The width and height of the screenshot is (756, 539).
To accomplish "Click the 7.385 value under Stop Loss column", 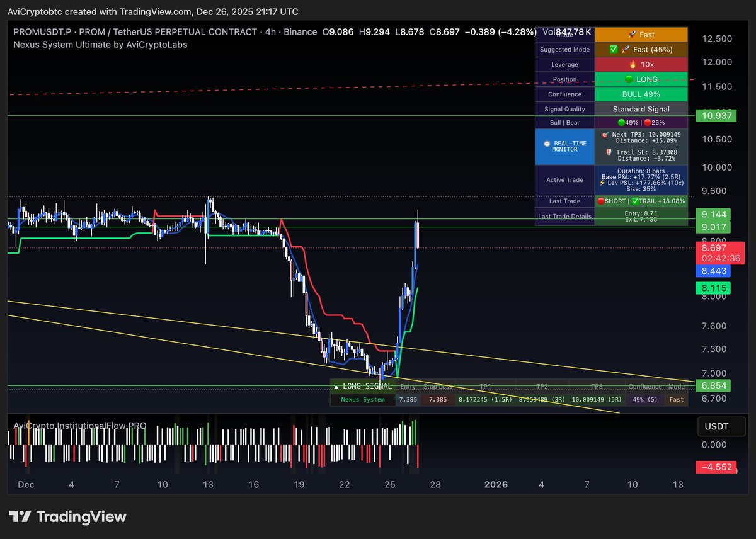I will pyautogui.click(x=438, y=399).
